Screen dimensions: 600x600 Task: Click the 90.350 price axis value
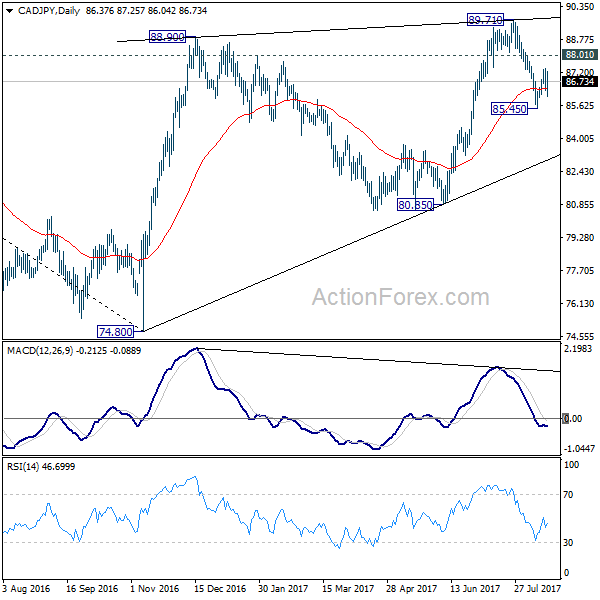580,7
